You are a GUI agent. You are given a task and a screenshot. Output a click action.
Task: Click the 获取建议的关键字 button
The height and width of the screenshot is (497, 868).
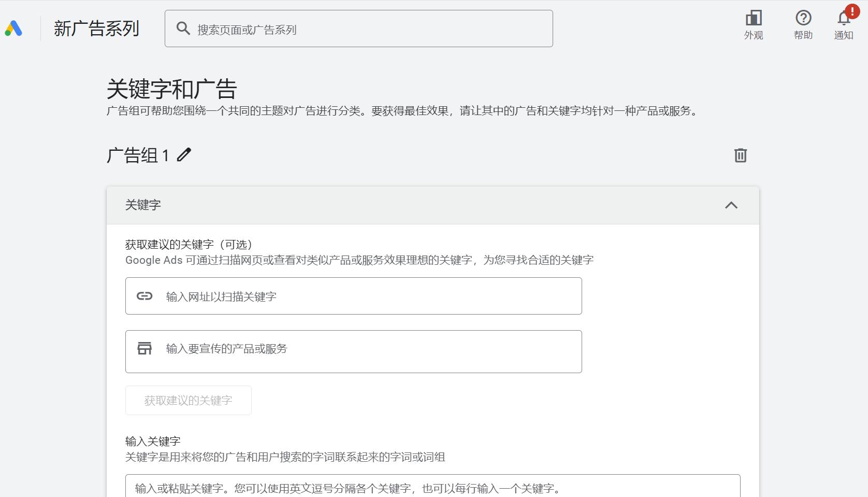189,400
